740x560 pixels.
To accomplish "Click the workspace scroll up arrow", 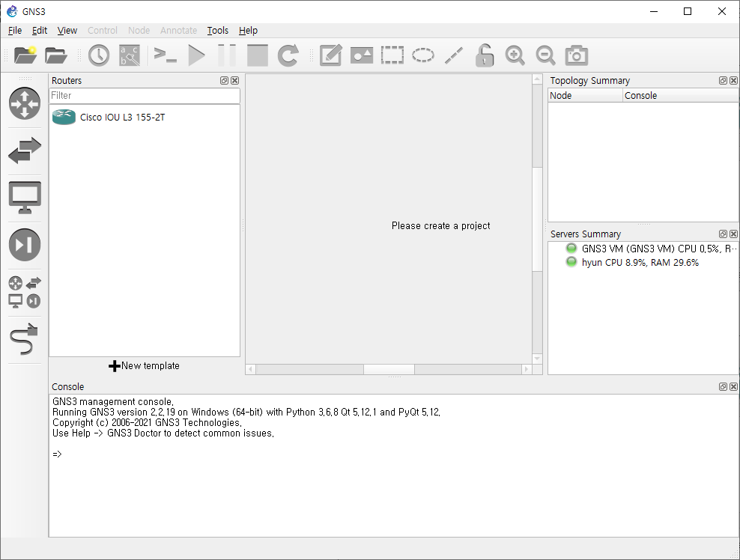I will click(x=537, y=79).
